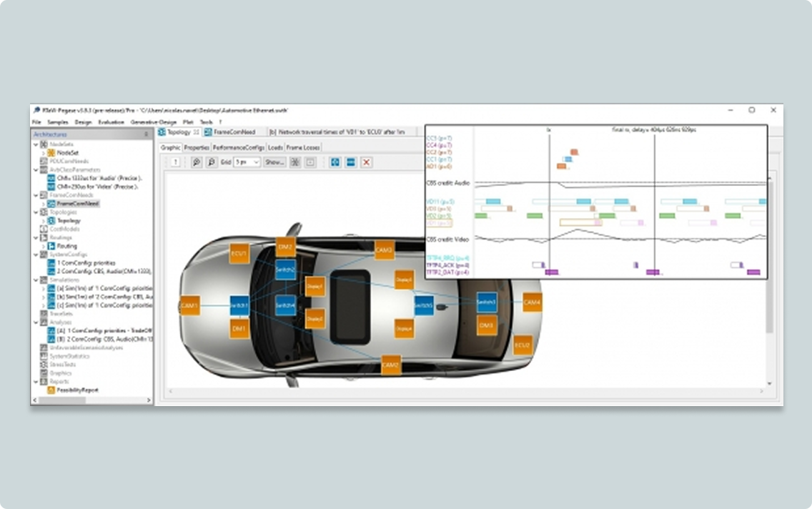Click the red X delete toolbar icon
This screenshot has height=509, width=812.
pos(367,162)
